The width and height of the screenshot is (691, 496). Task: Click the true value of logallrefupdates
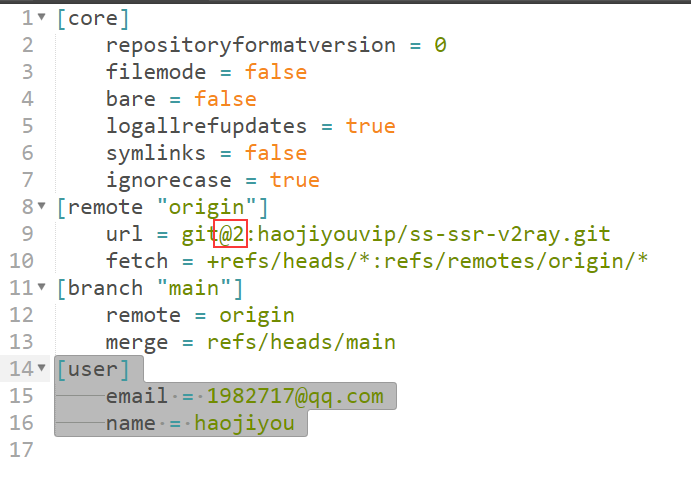371,126
